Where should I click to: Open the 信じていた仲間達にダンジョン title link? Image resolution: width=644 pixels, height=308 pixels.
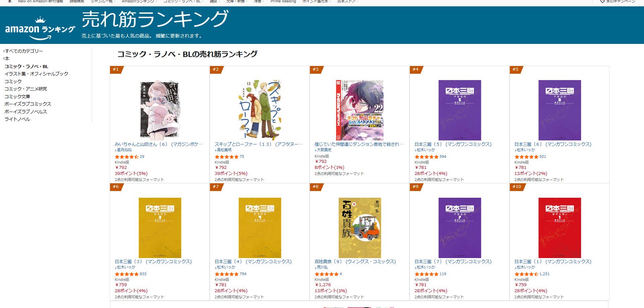[359, 144]
